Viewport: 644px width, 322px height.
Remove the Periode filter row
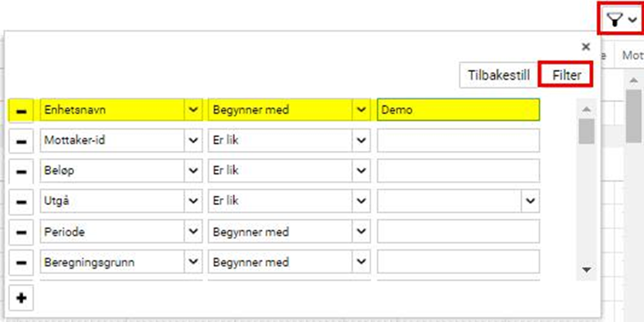(21, 232)
